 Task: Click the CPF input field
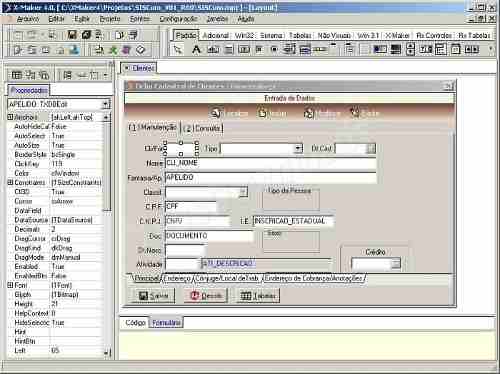(x=191, y=206)
